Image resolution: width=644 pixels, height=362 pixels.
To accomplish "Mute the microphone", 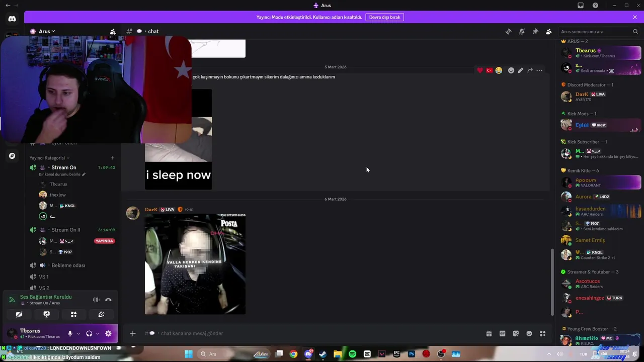I will click(x=70, y=333).
